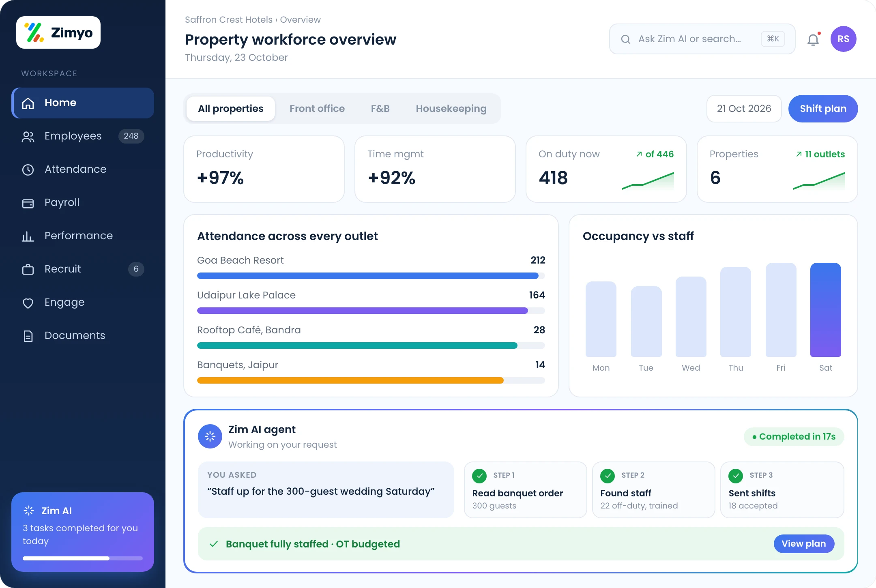This screenshot has width=876, height=588.
Task: Click the Step 2 Found staff card
Action: [654, 490]
